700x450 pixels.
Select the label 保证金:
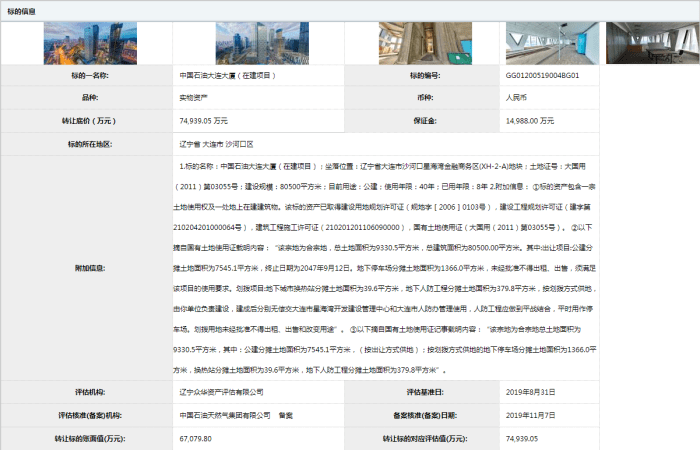click(425, 121)
